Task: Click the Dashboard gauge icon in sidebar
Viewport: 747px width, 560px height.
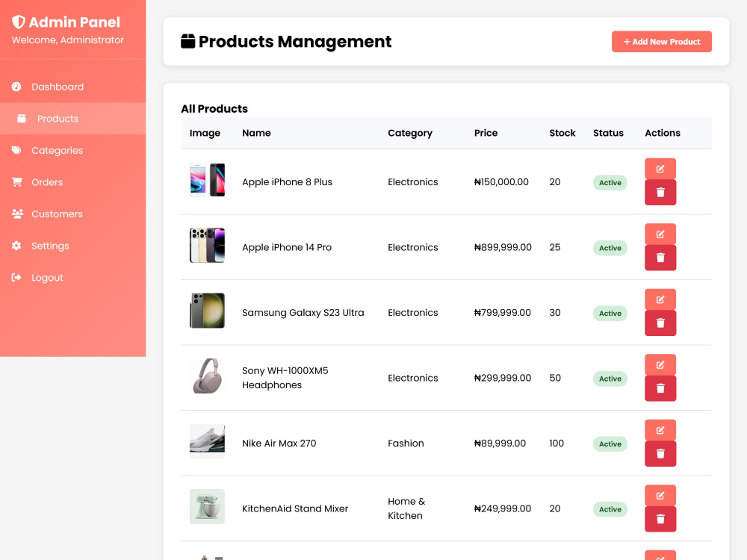Action: (16, 87)
